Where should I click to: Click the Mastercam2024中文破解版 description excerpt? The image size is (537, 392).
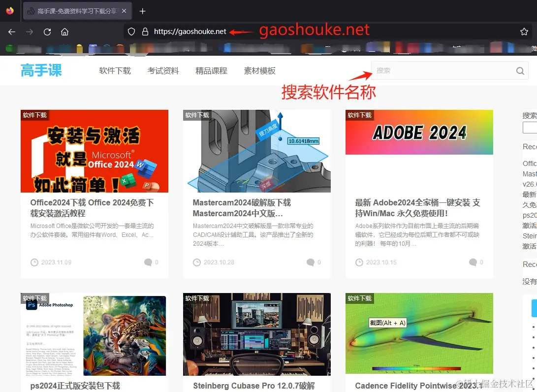click(x=253, y=235)
